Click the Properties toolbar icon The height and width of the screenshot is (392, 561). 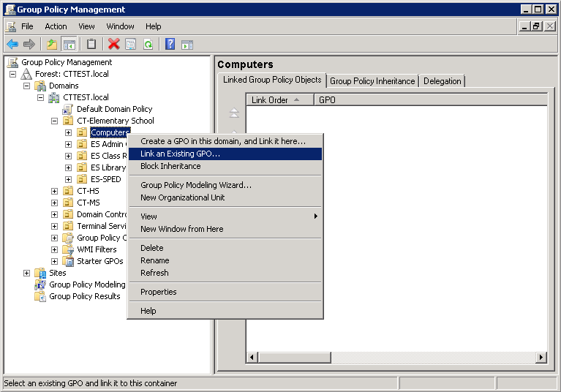tap(131, 44)
